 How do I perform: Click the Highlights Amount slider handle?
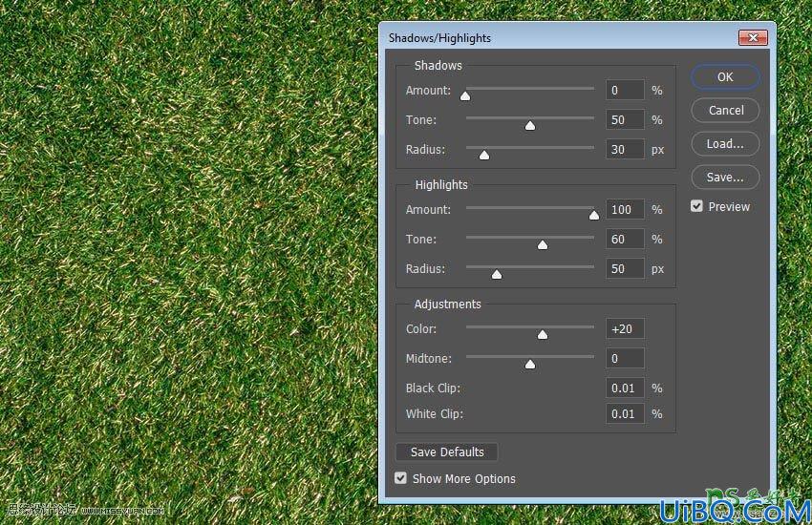tap(594, 215)
